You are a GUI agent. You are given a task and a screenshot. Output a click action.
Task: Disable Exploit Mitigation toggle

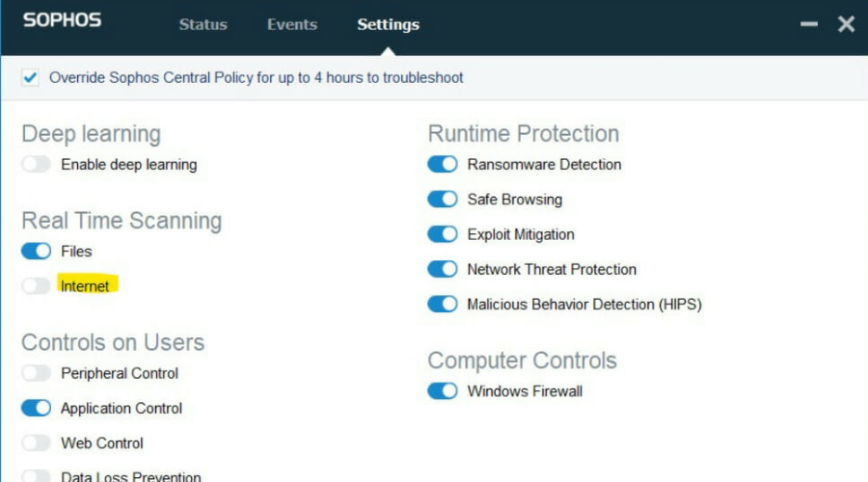click(443, 234)
